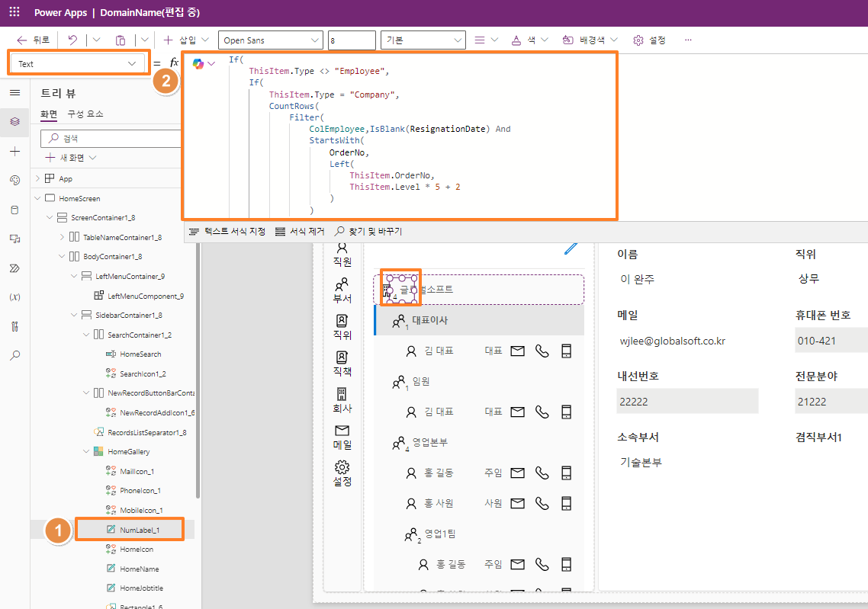This screenshot has height=609, width=868.
Task: Switch to the 구성 요소 components tab
Action: point(85,114)
